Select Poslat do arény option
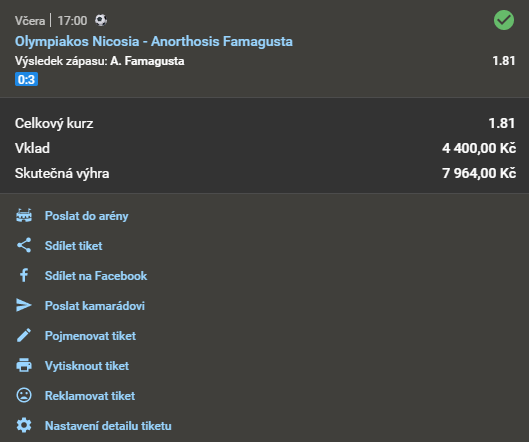Screen dimensions: 529x442 (87, 216)
